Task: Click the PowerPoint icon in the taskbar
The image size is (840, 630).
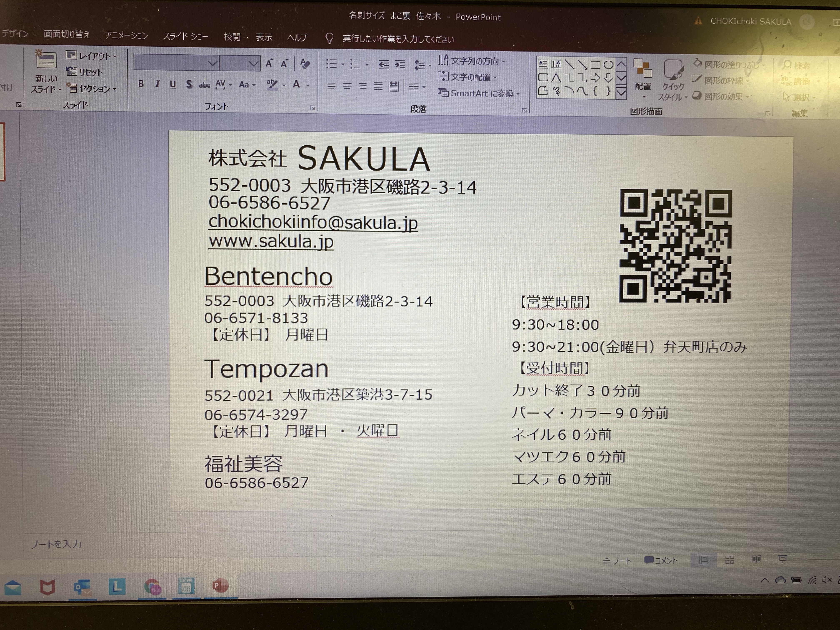Action: (x=220, y=586)
